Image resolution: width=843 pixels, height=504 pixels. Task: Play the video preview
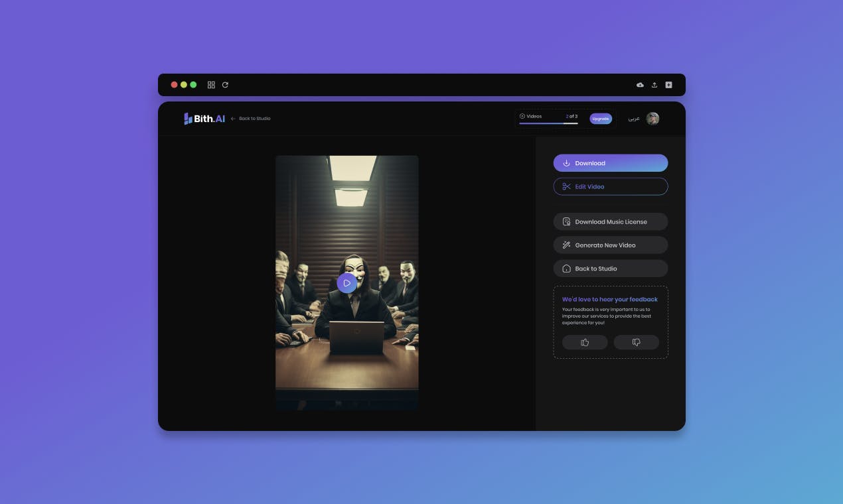tap(346, 283)
